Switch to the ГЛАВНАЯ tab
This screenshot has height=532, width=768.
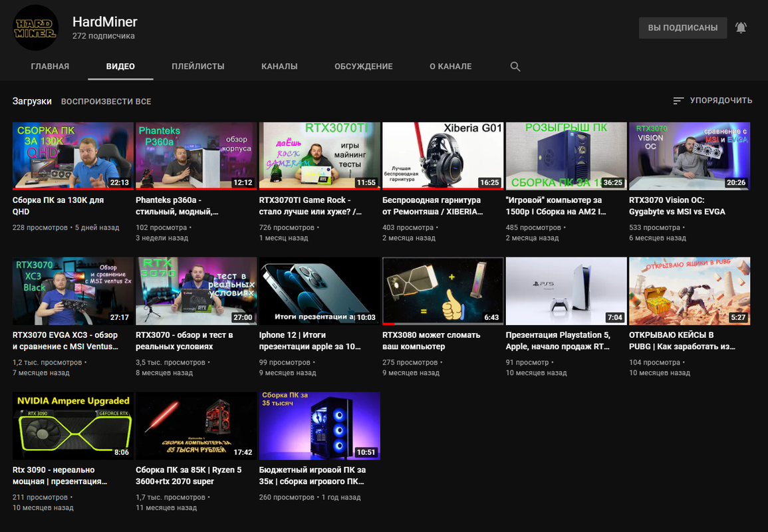click(50, 66)
